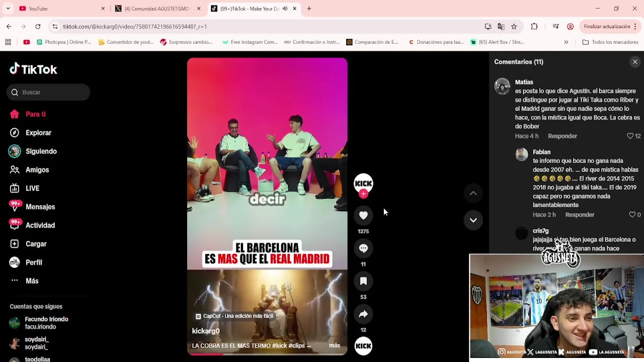The image size is (644, 362).
Task: Open the LIVE section
Action: tap(25, 188)
